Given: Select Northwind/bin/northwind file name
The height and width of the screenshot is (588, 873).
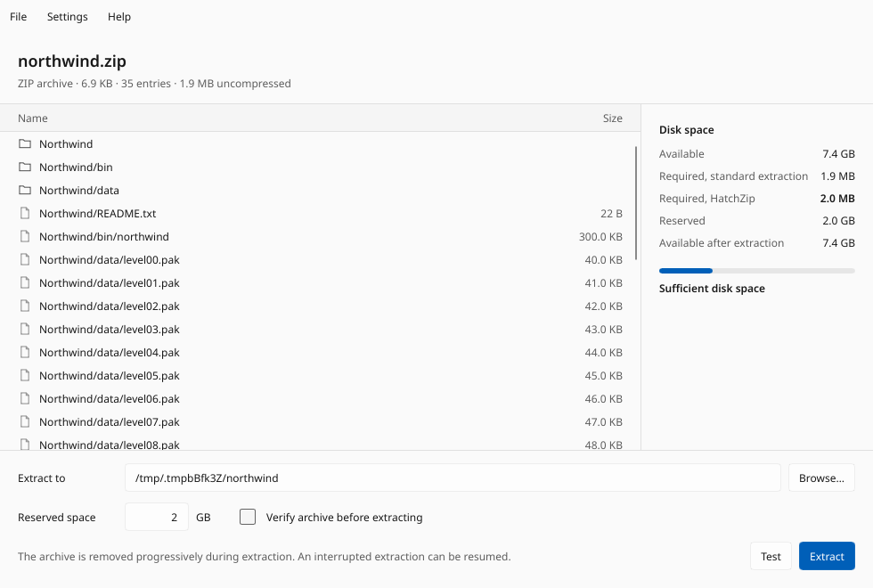Looking at the screenshot, I should (104, 237).
